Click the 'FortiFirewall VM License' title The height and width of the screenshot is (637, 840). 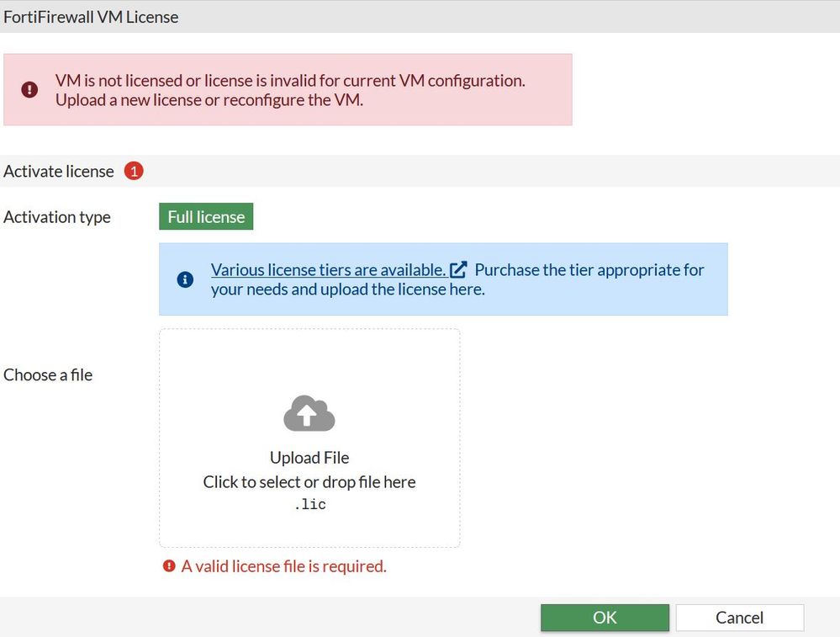91,17
